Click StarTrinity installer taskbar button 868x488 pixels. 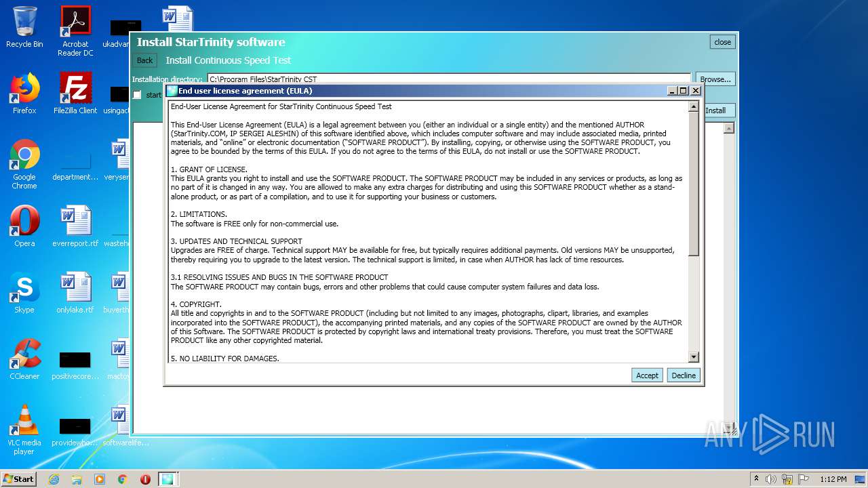[167, 479]
